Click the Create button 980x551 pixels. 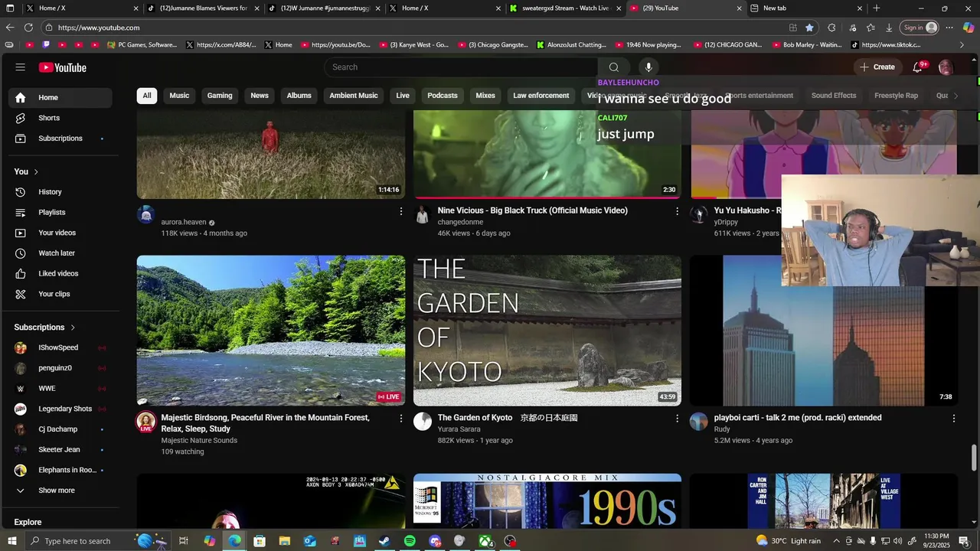[877, 67]
